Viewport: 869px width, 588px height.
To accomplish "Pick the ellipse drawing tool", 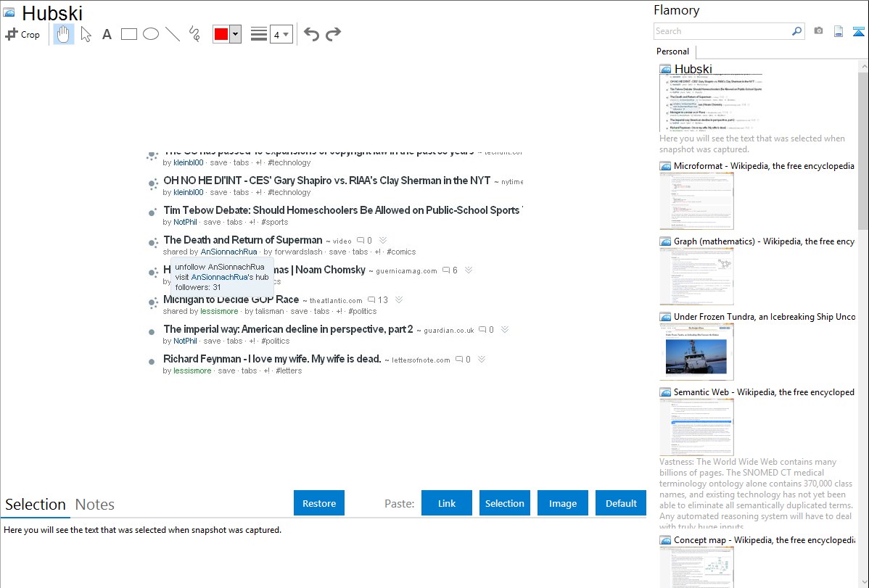I will (151, 34).
